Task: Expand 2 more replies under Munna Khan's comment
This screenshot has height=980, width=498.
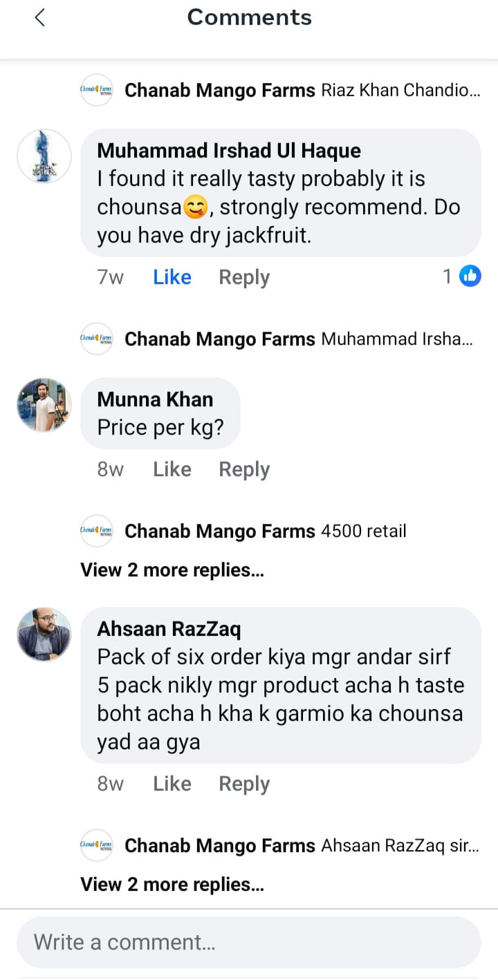Action: (172, 570)
